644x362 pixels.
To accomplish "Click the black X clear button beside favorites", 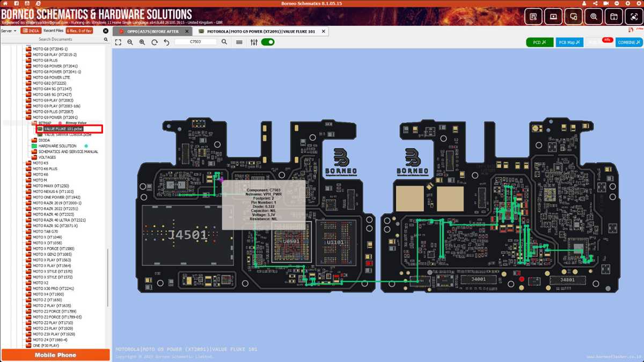I will click(x=106, y=31).
